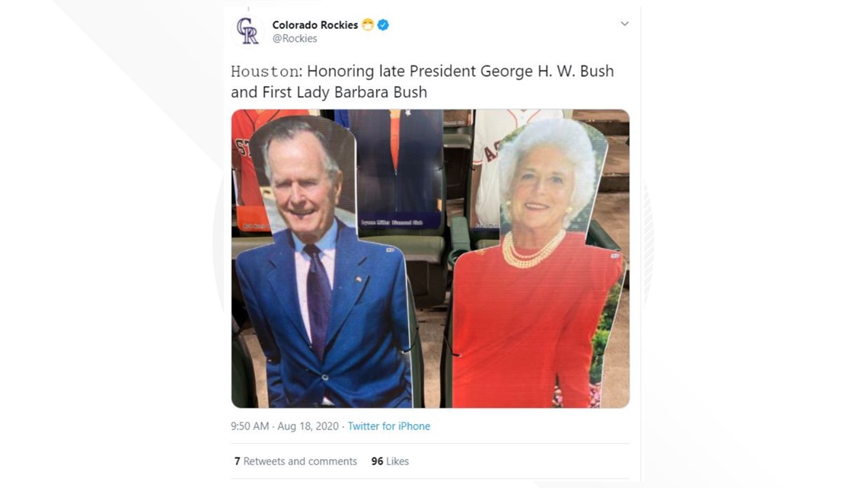Open the tweet's attached photo
The width and height of the screenshot is (868, 488).
(x=430, y=258)
